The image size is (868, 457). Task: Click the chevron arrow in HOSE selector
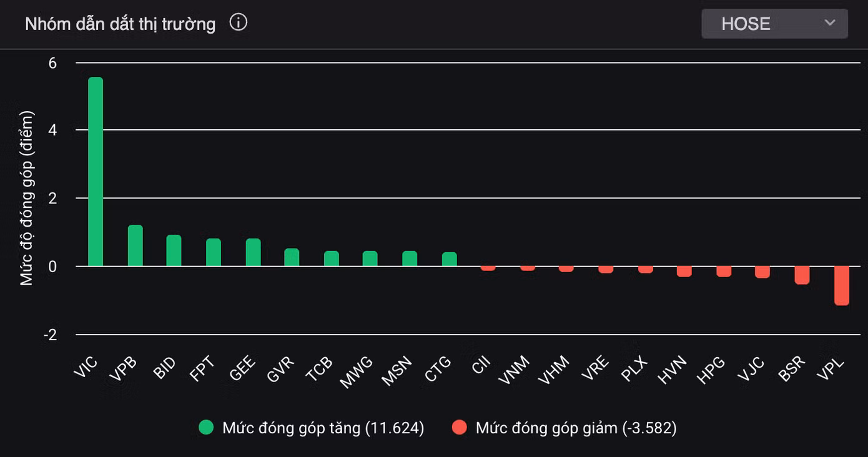point(829,23)
